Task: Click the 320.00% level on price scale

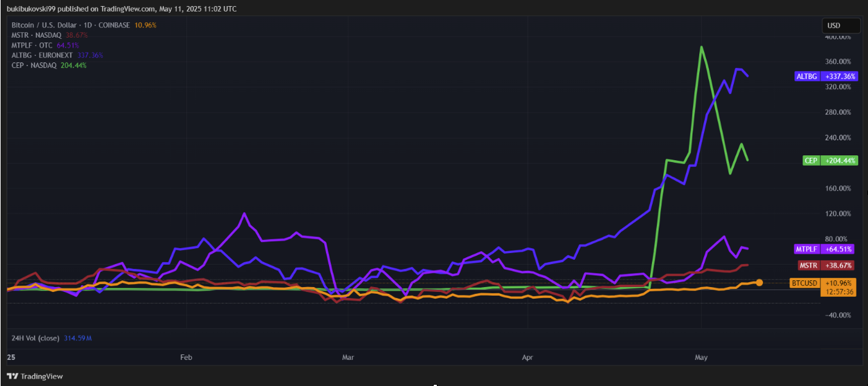Action: coord(838,87)
